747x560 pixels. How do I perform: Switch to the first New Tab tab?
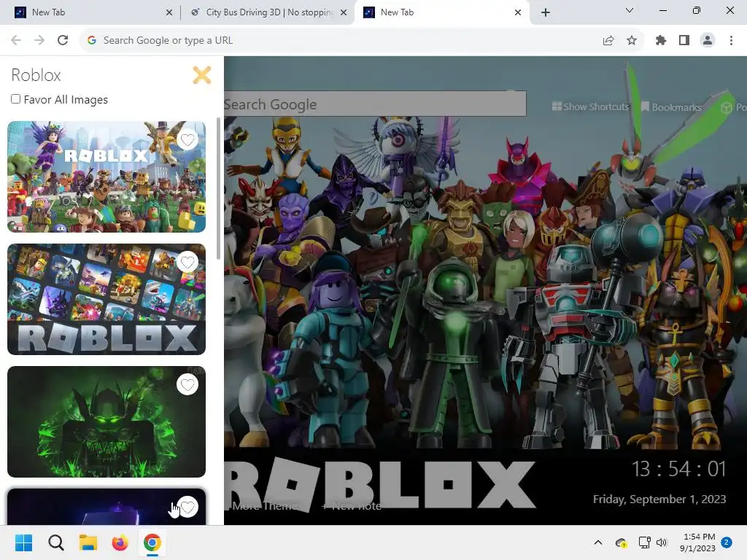pos(90,12)
